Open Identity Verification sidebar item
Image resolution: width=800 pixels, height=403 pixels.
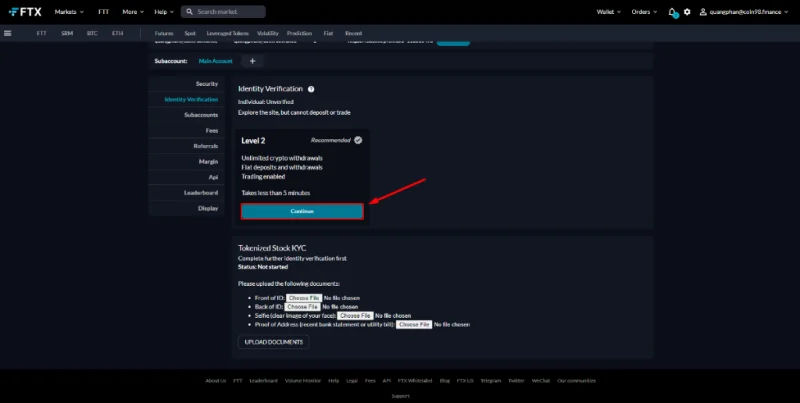click(x=187, y=99)
